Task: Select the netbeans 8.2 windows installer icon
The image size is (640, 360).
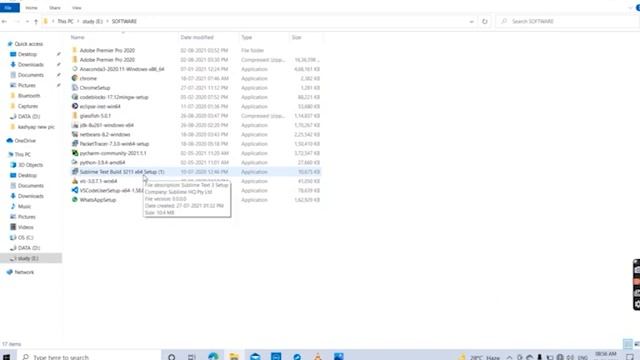Action: pyautogui.click(x=74, y=134)
